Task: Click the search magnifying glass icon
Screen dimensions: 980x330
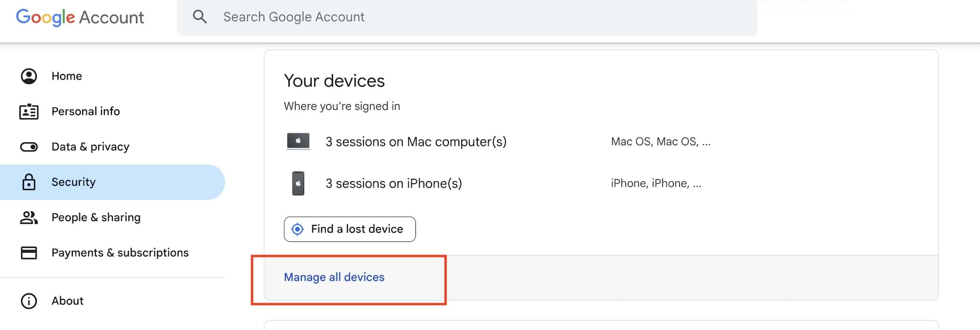Action: [200, 17]
